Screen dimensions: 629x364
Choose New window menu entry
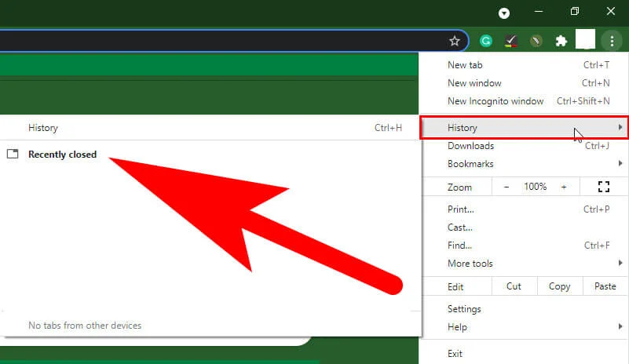[524, 83]
